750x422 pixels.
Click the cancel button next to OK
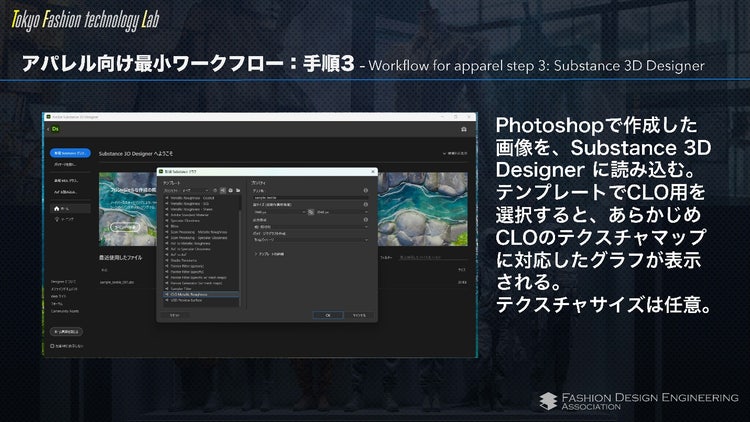pyautogui.click(x=358, y=315)
